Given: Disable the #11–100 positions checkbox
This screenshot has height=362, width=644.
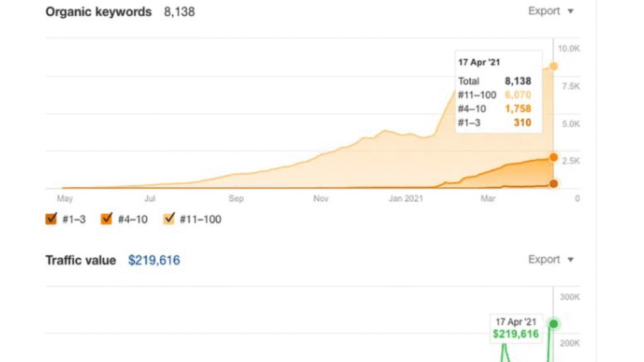Looking at the screenshot, I should click(x=170, y=219).
